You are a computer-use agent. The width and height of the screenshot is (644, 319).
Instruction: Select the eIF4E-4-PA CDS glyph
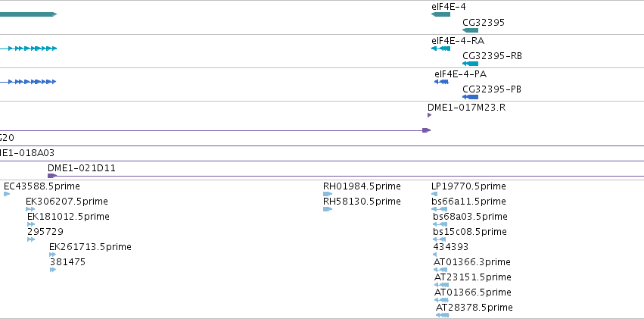(441, 82)
